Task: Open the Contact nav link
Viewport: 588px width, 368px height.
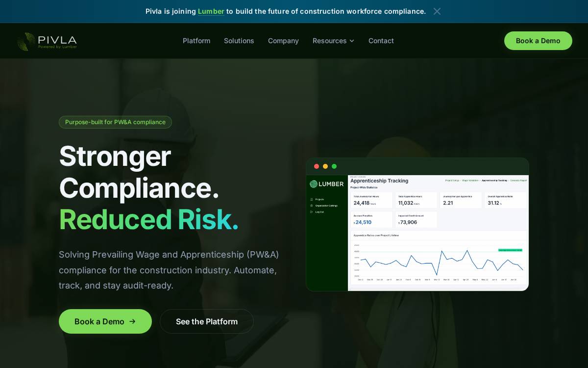Action: [381, 41]
